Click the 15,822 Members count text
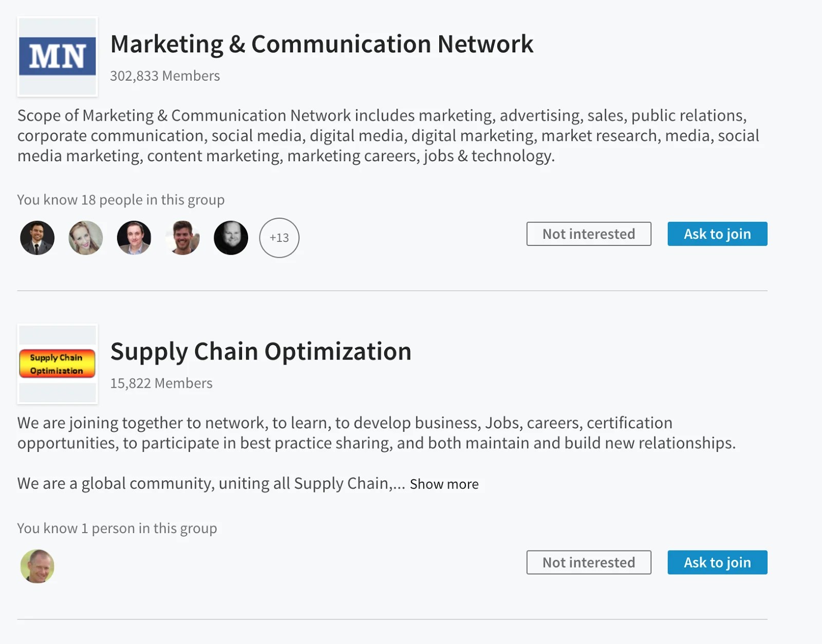 (x=161, y=383)
